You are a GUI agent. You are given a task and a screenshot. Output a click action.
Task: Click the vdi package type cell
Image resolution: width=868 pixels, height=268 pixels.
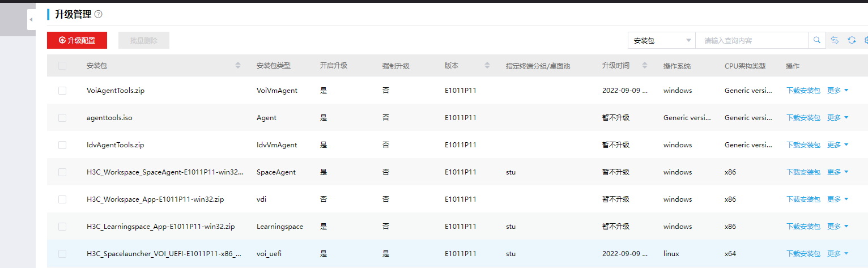click(x=261, y=199)
